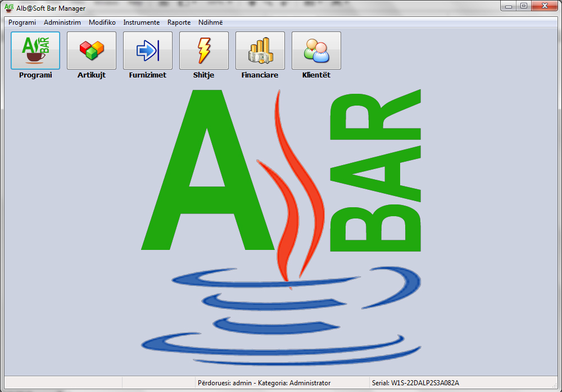This screenshot has height=392, width=562.
Task: Click the Programi label under the toolbar icon
Action: (x=35, y=75)
